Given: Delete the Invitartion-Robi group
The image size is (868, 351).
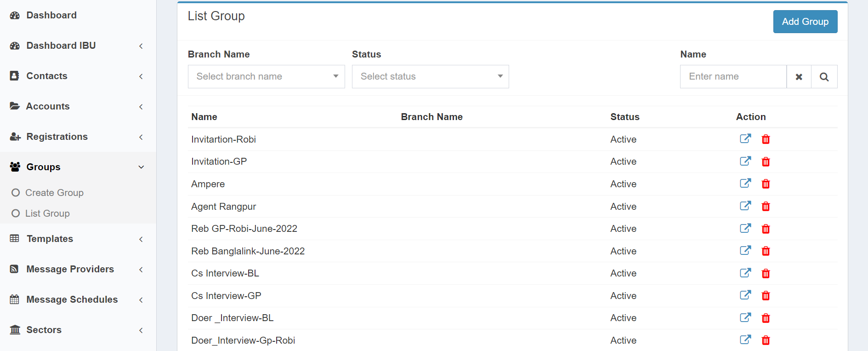Looking at the screenshot, I should tap(766, 139).
